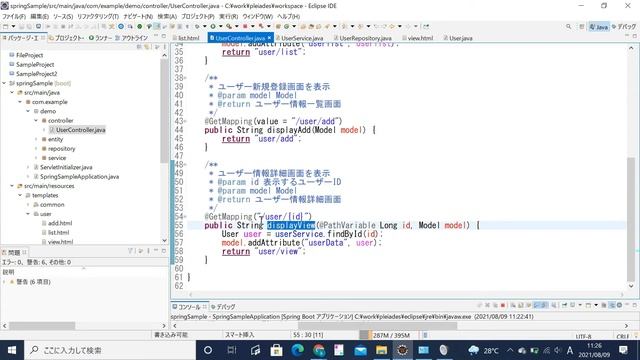640x360 pixels.
Task: Collapse the templates folder node
Action: pos(20,195)
